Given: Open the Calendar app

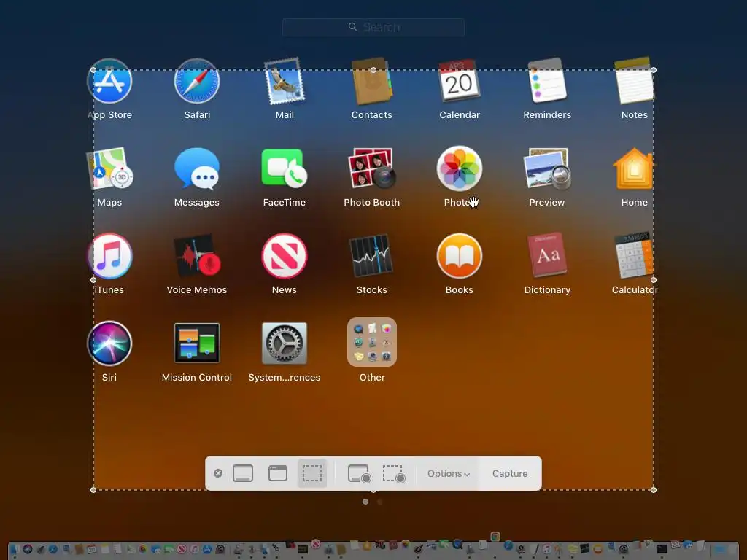Looking at the screenshot, I should click(460, 82).
